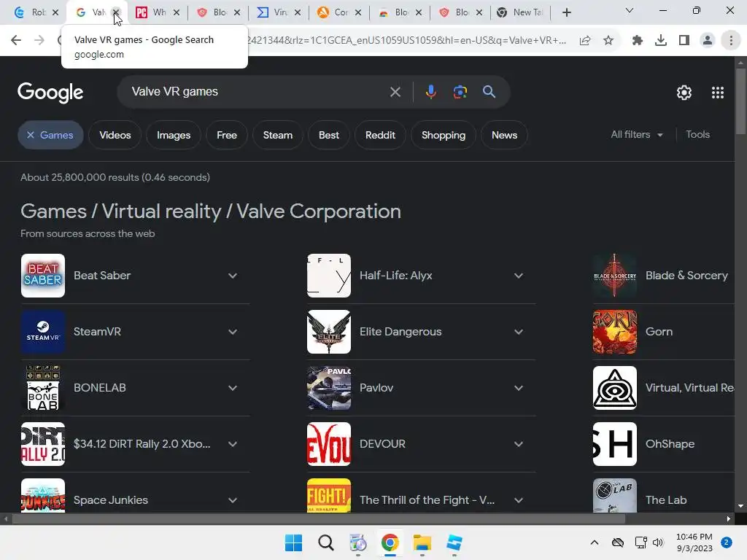The image size is (747, 560).
Task: Remove the active Games filter chip
Action: pos(50,135)
